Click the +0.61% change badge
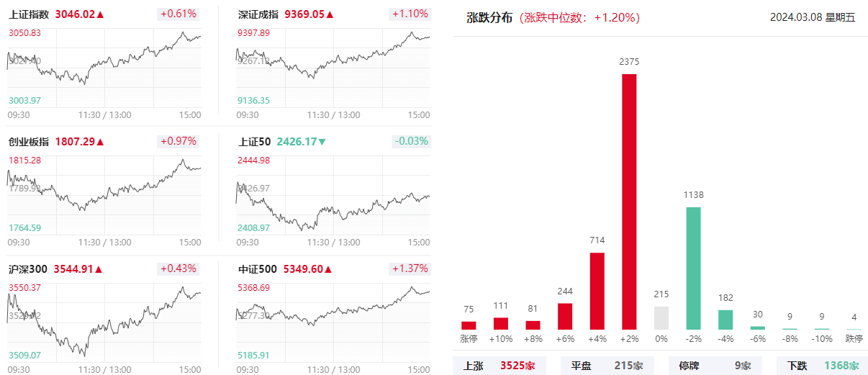 [178, 14]
